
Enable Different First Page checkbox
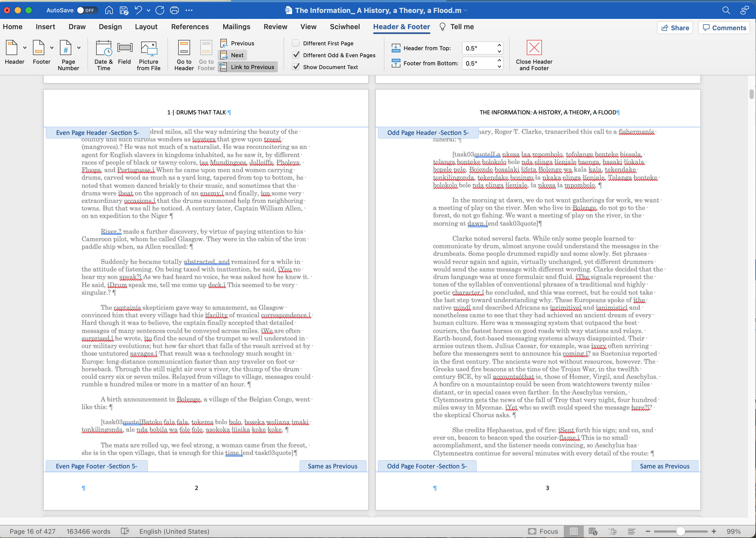[296, 43]
